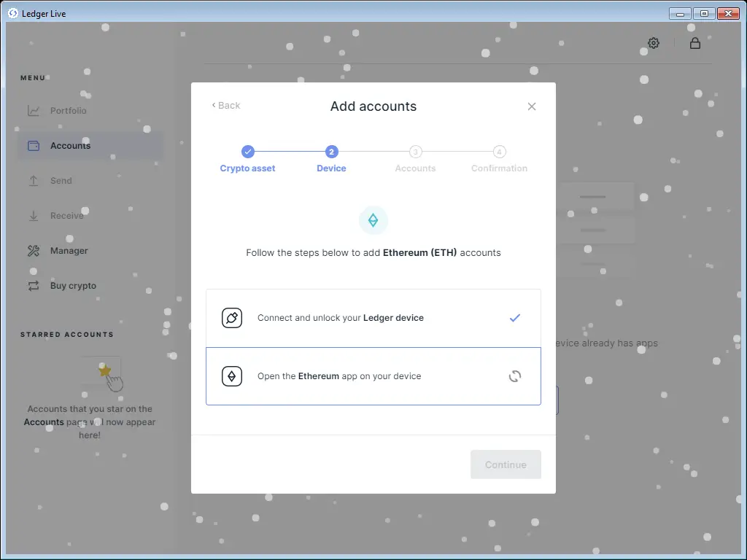Click the Crypto asset step label
This screenshot has height=560, width=747.
[x=248, y=168]
